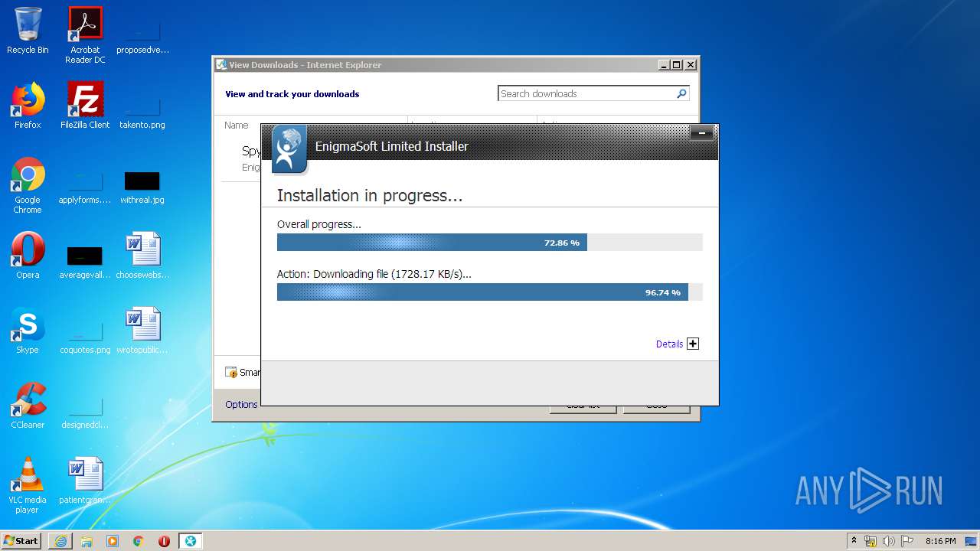Open VLC media player shortcut

[x=28, y=485]
